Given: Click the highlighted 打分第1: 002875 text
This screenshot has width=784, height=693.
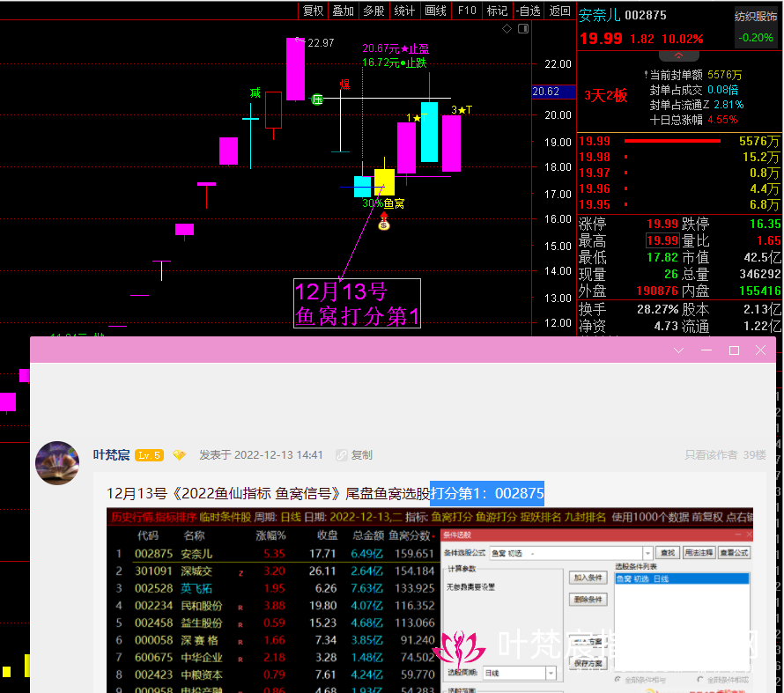Looking at the screenshot, I should pos(487,494).
